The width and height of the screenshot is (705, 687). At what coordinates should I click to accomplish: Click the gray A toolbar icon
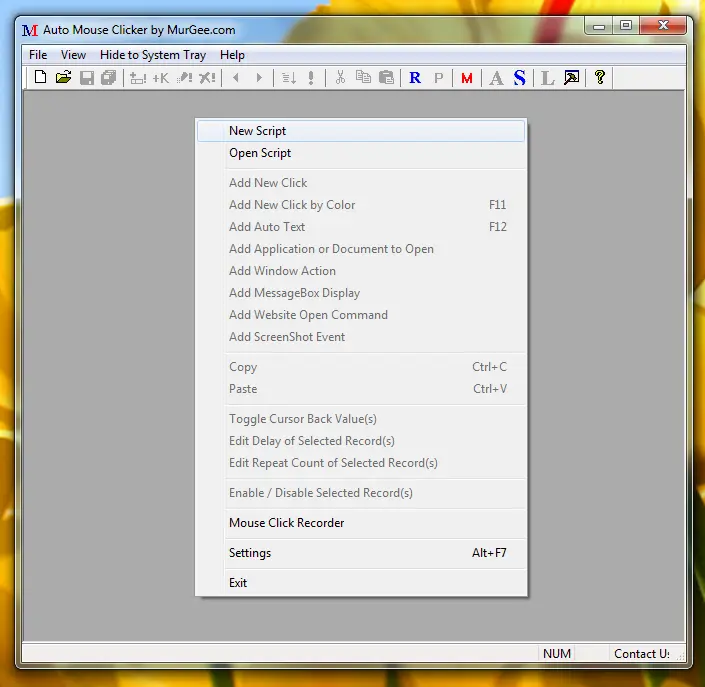(496, 78)
